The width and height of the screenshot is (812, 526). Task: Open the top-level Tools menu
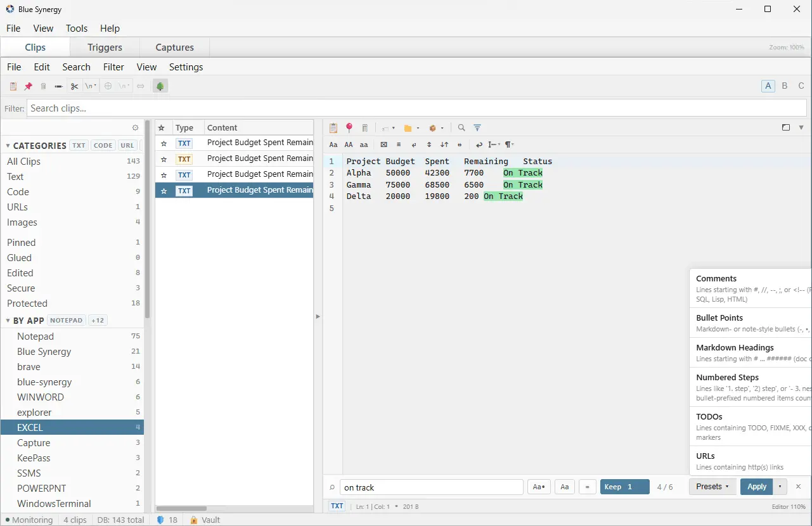77,28
